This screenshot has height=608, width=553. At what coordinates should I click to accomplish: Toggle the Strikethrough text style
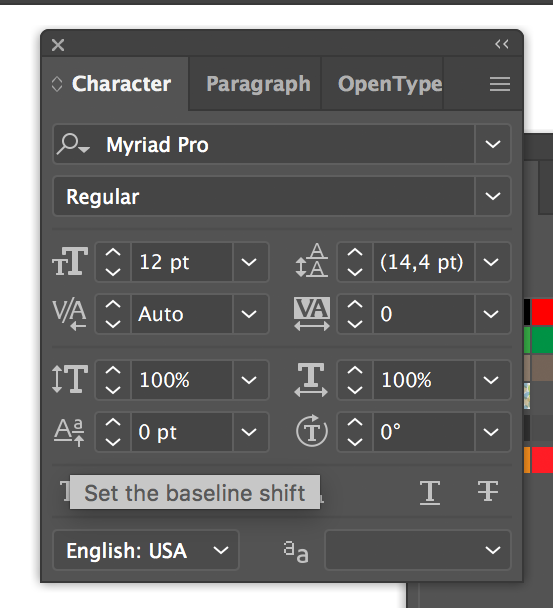point(487,492)
